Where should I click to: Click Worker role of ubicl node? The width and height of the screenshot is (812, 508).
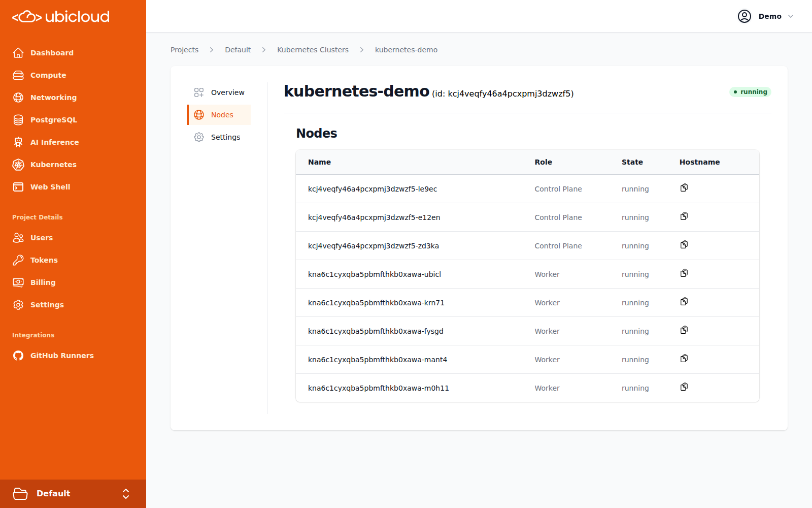click(x=547, y=274)
